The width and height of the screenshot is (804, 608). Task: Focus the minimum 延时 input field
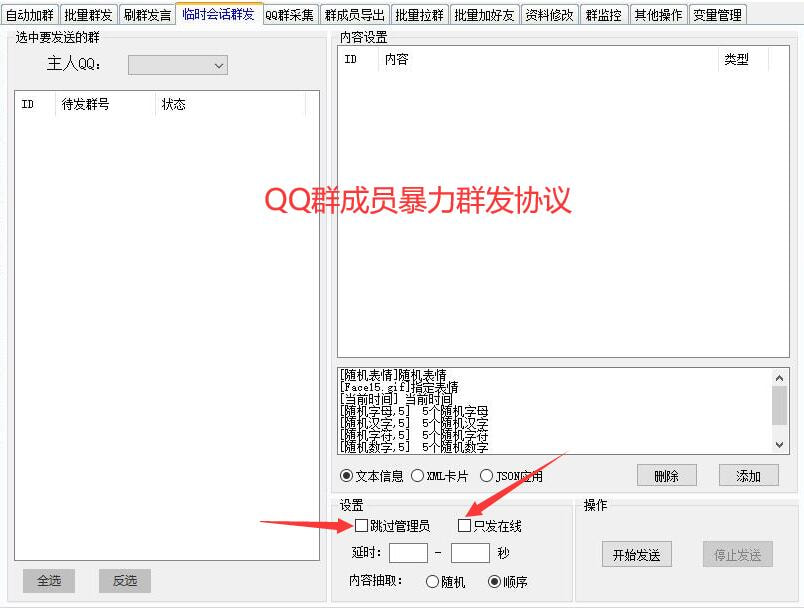pos(408,553)
